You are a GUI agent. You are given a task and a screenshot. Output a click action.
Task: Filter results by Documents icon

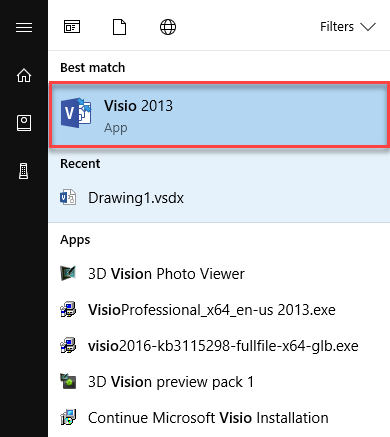tap(119, 27)
